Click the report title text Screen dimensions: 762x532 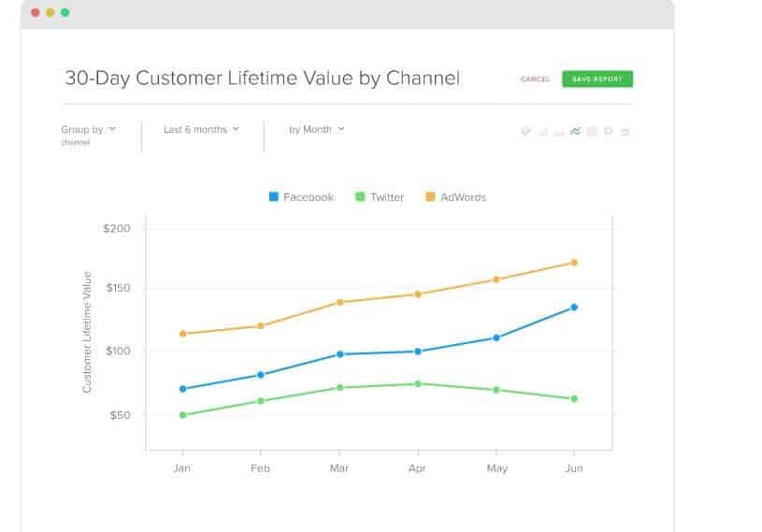261,79
